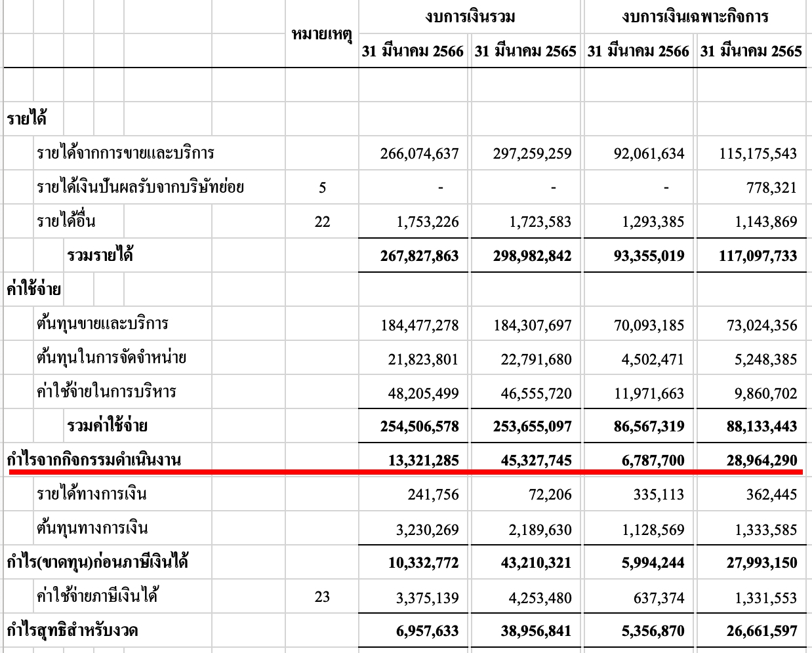Screen dimensions: 812x653
Task: Click the cell with value 46,555,720
Action: (x=537, y=393)
